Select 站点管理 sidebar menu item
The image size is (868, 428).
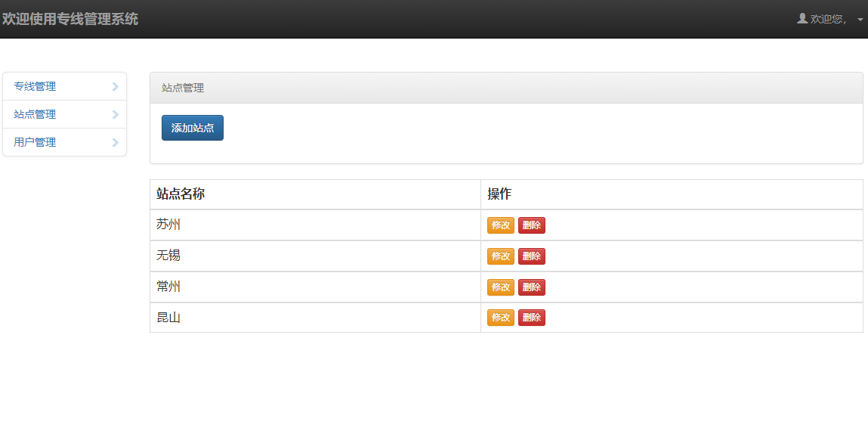point(65,114)
